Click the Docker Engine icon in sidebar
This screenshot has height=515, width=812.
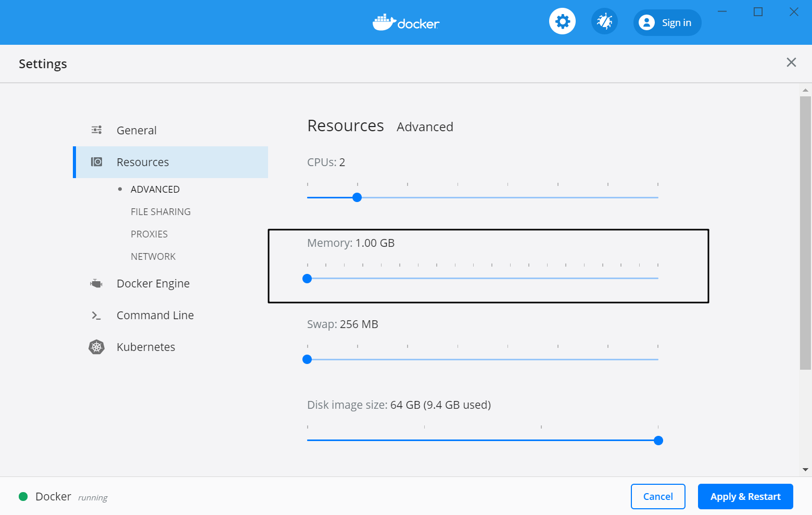(97, 283)
